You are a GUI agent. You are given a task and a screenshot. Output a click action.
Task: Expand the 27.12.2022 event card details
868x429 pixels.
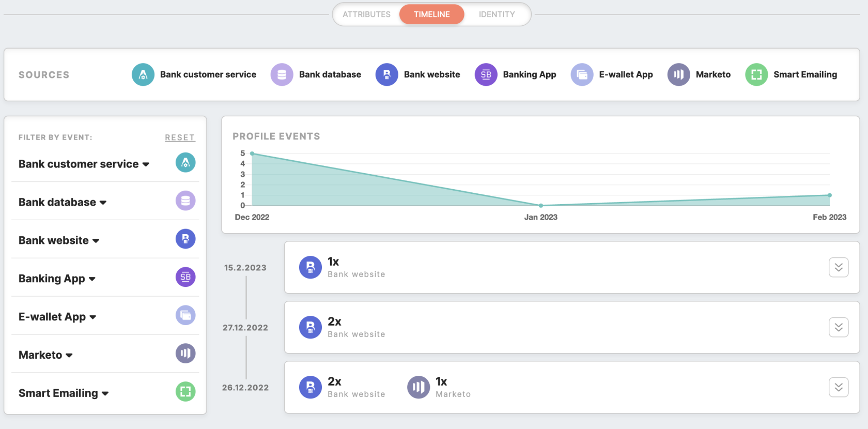pos(839,327)
